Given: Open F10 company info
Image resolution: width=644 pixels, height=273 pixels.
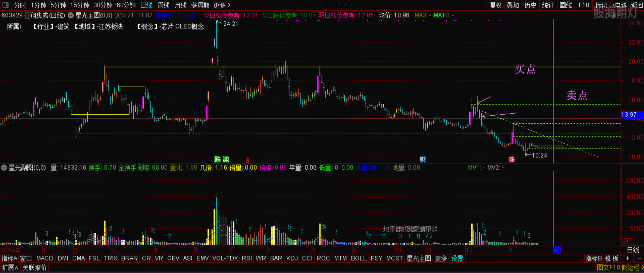Looking at the screenshot, I should pos(584,5).
